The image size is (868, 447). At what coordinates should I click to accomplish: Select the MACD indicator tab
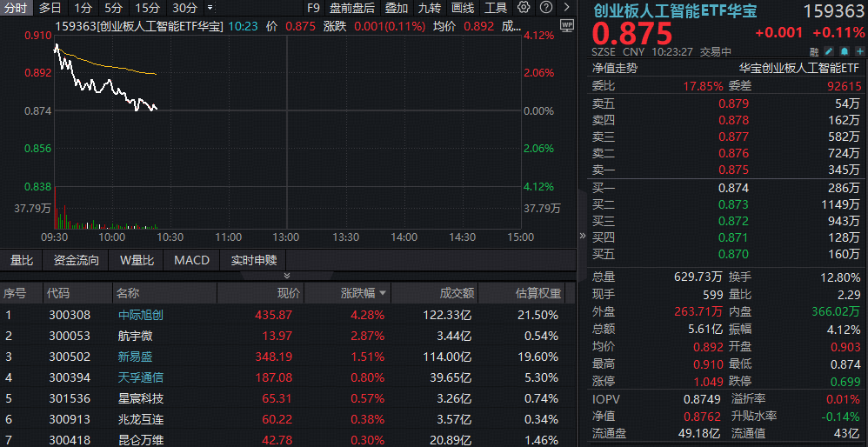191,260
